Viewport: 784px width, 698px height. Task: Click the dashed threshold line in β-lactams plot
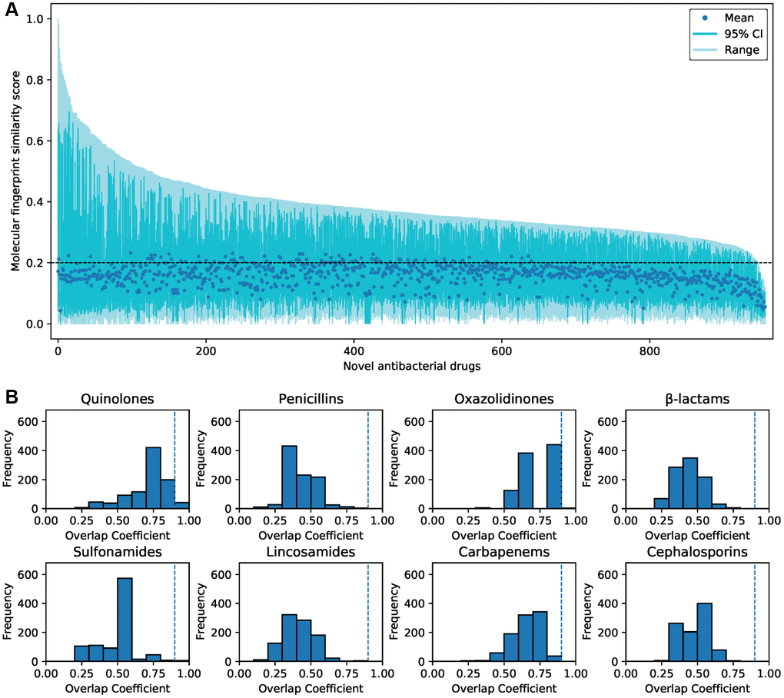(x=755, y=461)
